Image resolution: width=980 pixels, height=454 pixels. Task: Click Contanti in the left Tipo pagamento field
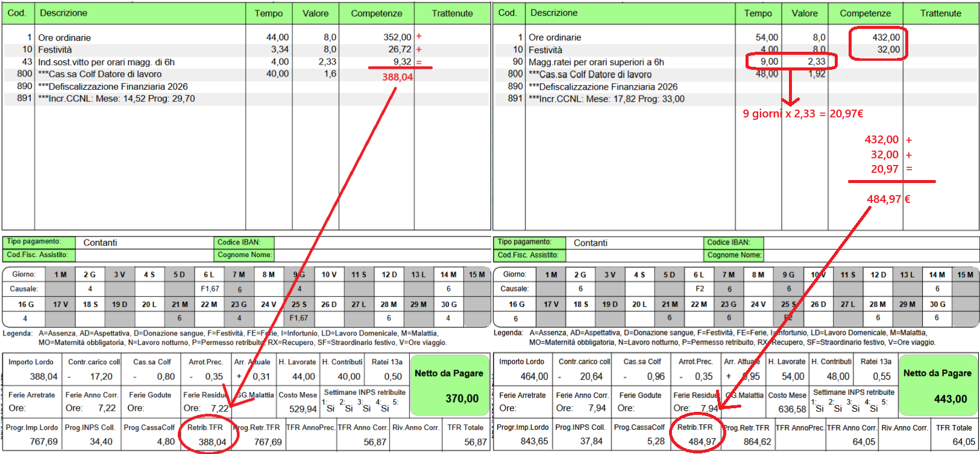tap(100, 243)
